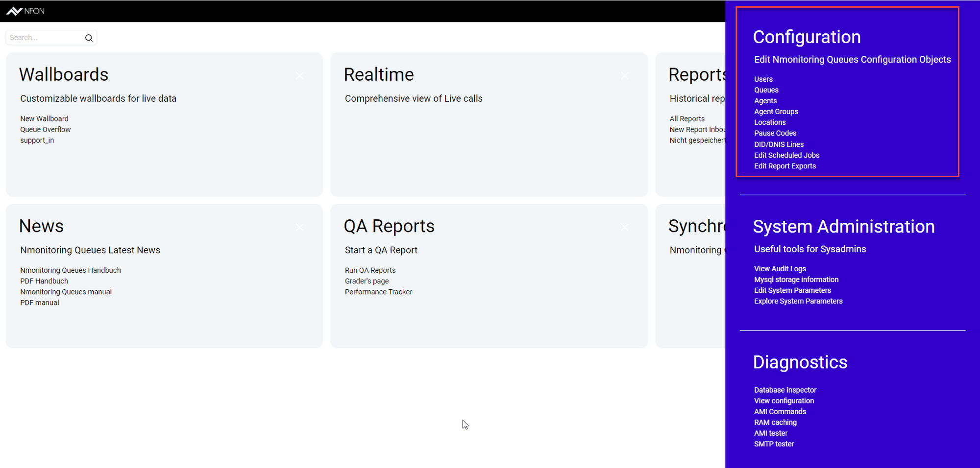Open Agent Groups configuration

[x=776, y=112]
